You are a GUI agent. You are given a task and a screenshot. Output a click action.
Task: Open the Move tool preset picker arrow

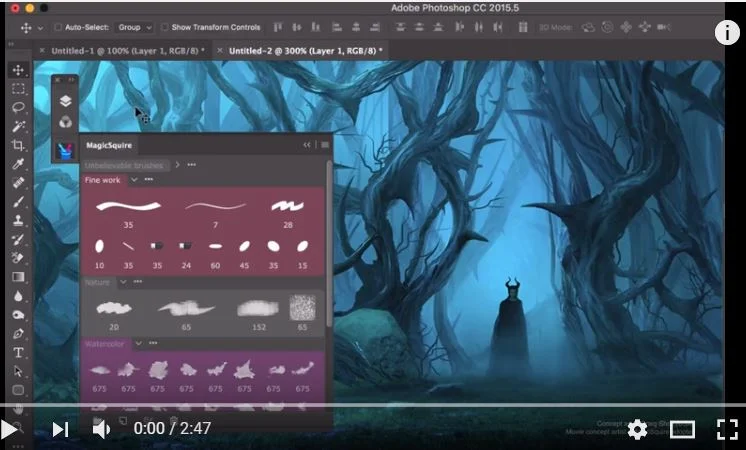point(40,28)
